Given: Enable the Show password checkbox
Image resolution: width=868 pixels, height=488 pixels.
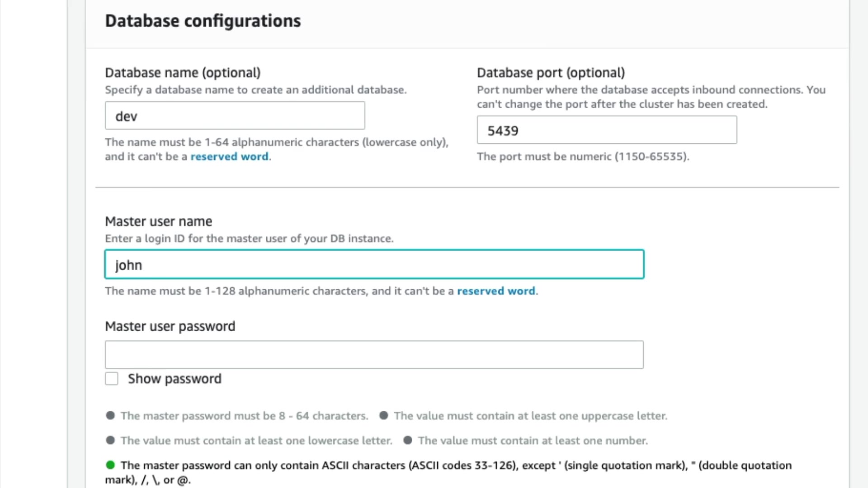Looking at the screenshot, I should 112,379.
